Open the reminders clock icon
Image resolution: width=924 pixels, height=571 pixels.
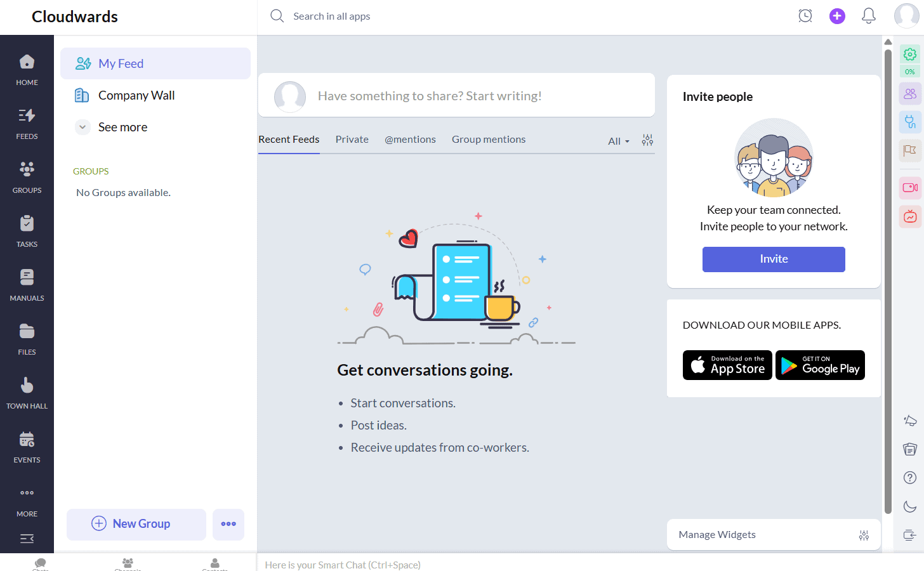coord(805,16)
